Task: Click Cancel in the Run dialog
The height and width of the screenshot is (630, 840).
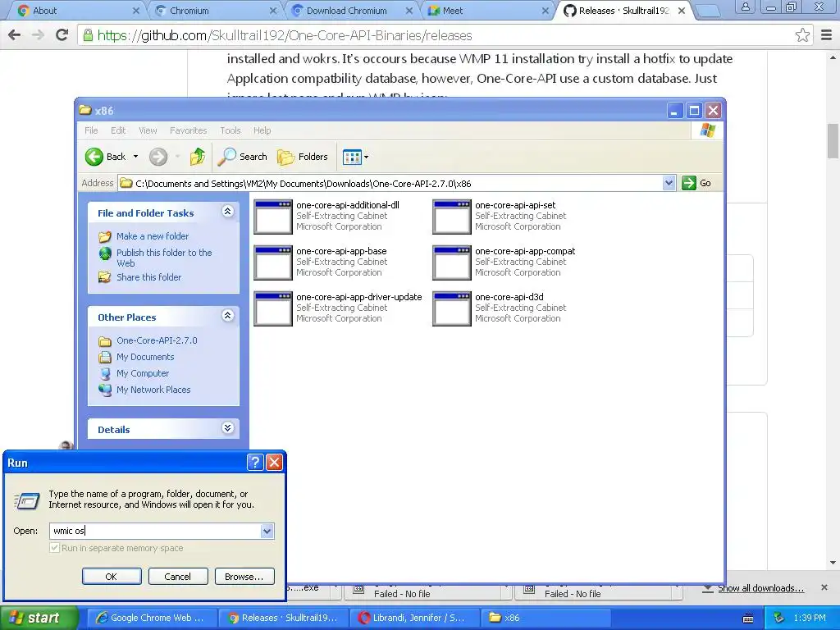Action: tap(178, 577)
